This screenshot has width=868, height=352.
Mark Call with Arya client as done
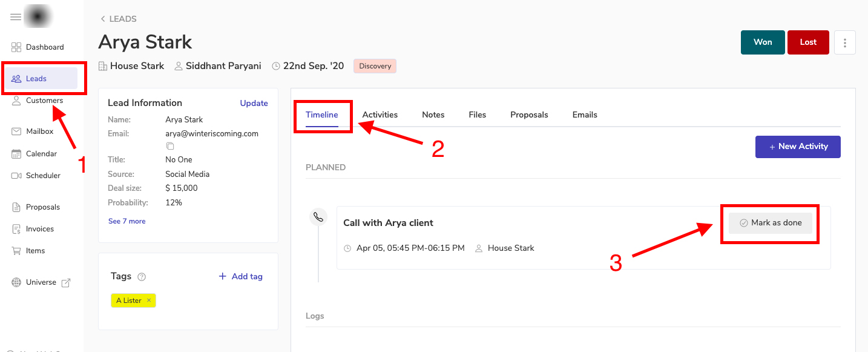[770, 223]
